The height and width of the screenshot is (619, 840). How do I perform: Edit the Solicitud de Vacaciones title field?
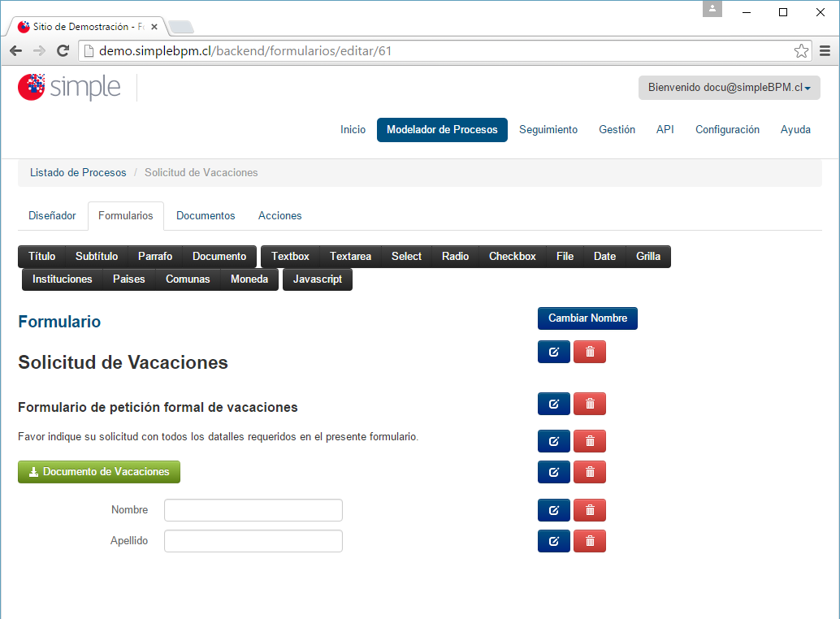point(553,352)
